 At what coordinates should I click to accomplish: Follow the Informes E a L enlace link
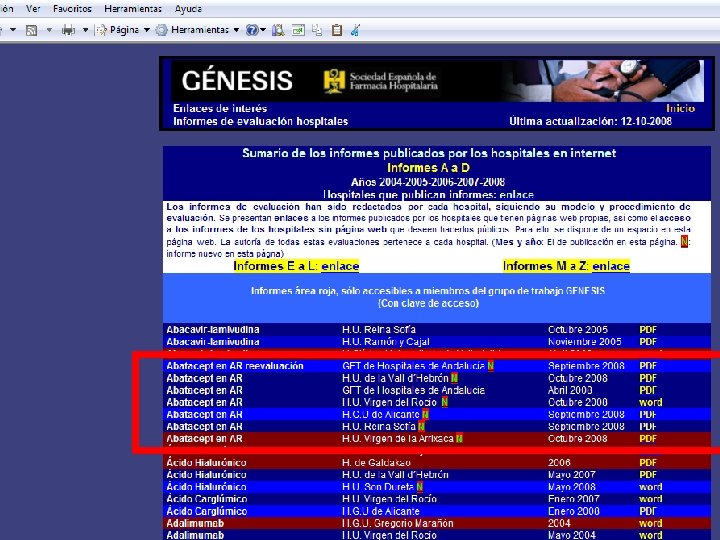click(x=340, y=266)
